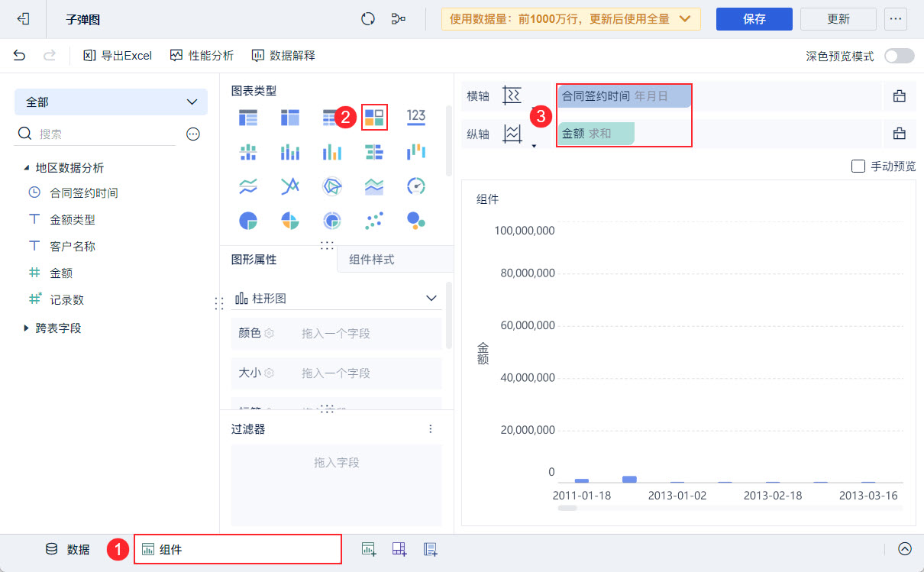Viewport: 924px width, 572px height.
Task: Select the rose chart type
Action: pos(290,221)
